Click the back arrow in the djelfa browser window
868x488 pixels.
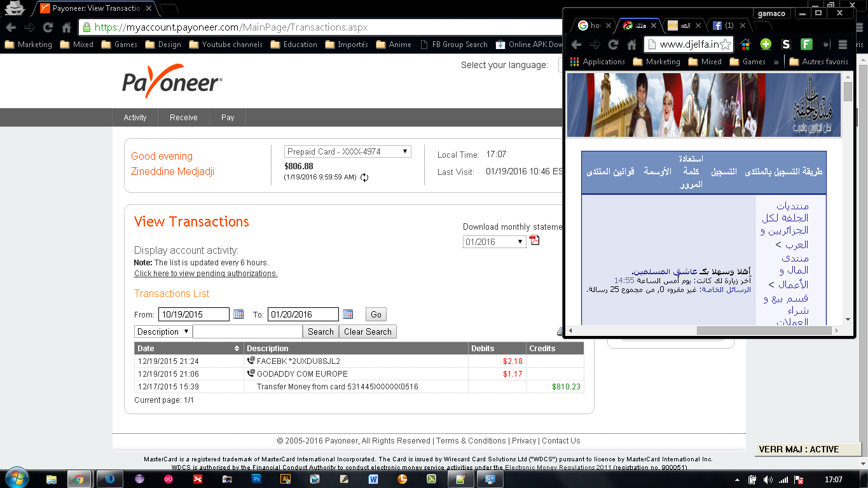point(576,45)
